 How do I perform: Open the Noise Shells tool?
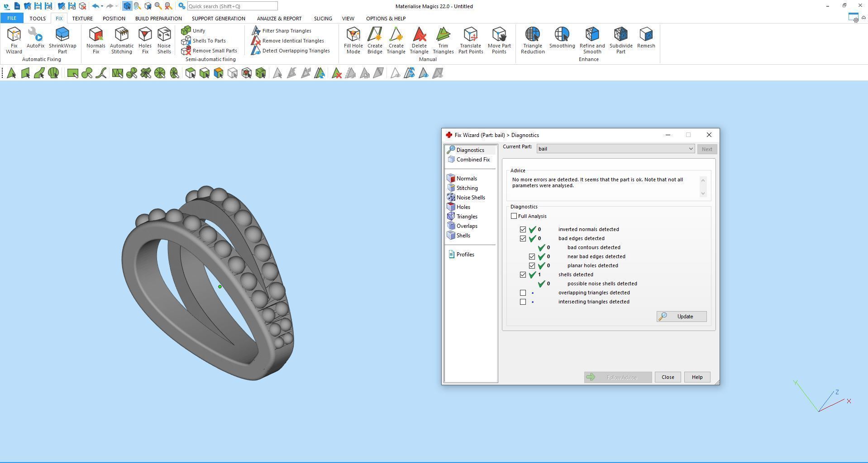point(164,40)
